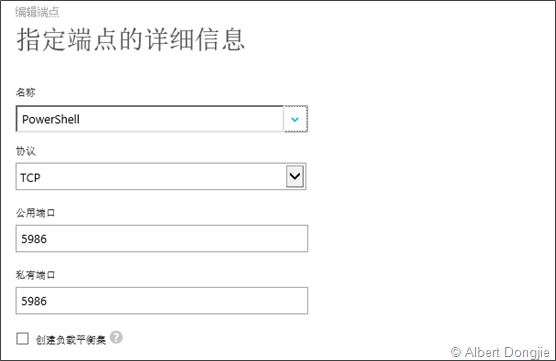This screenshot has width=556, height=361.
Task: Click the 指定端点的详细信息 heading
Action: 130,40
